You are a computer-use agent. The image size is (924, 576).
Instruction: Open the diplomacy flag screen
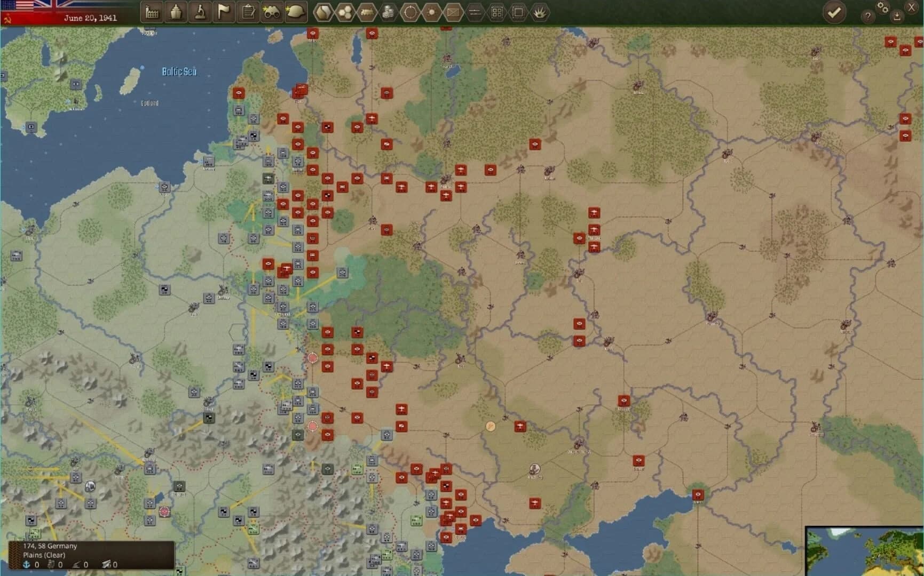click(223, 12)
